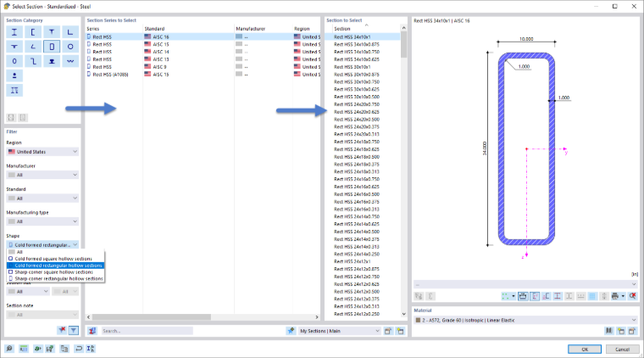644x358 pixels.
Task: Select the corrugated sheet category icon
Action: click(x=70, y=61)
